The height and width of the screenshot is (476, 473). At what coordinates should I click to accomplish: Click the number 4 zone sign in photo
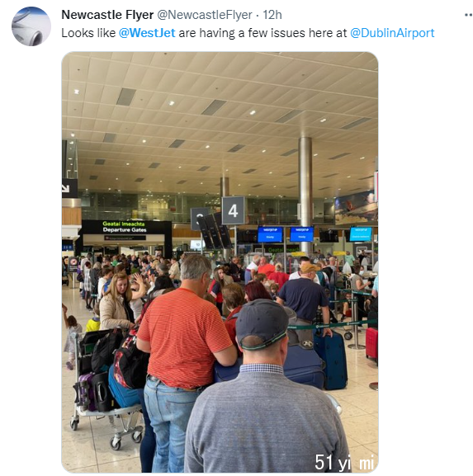pos(233,210)
